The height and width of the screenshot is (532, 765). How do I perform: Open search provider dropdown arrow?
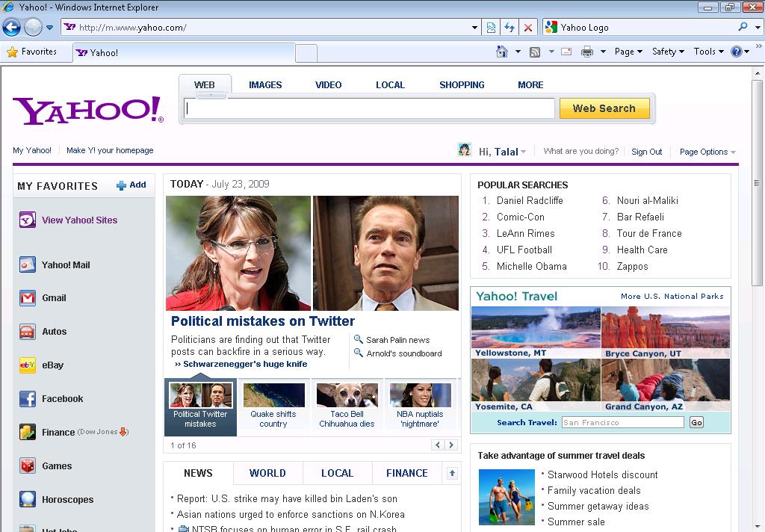click(x=758, y=28)
